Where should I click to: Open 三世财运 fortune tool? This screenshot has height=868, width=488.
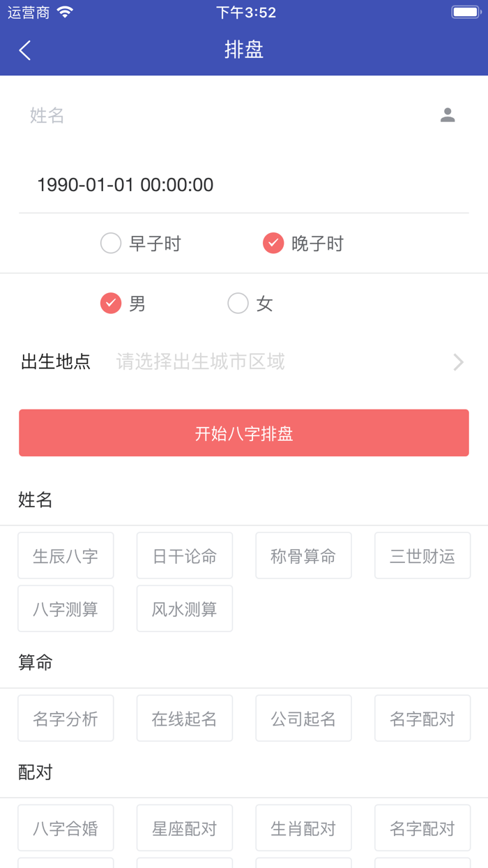(x=422, y=555)
